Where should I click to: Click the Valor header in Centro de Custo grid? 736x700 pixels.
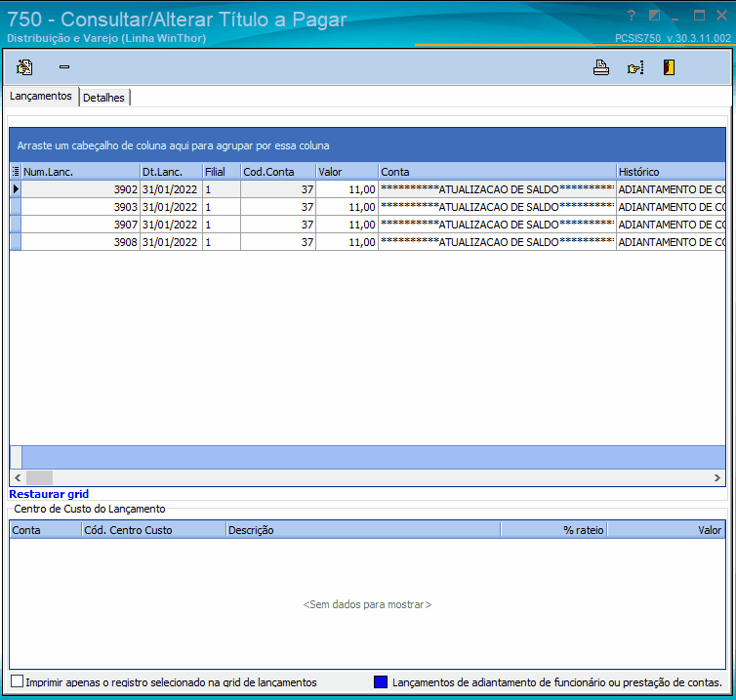point(666,530)
